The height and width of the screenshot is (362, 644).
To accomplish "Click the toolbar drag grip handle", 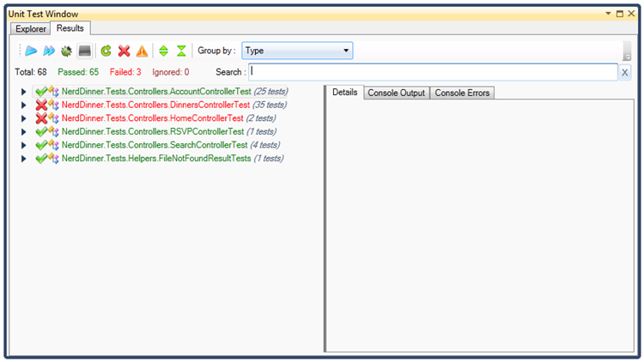I will tap(19, 51).
